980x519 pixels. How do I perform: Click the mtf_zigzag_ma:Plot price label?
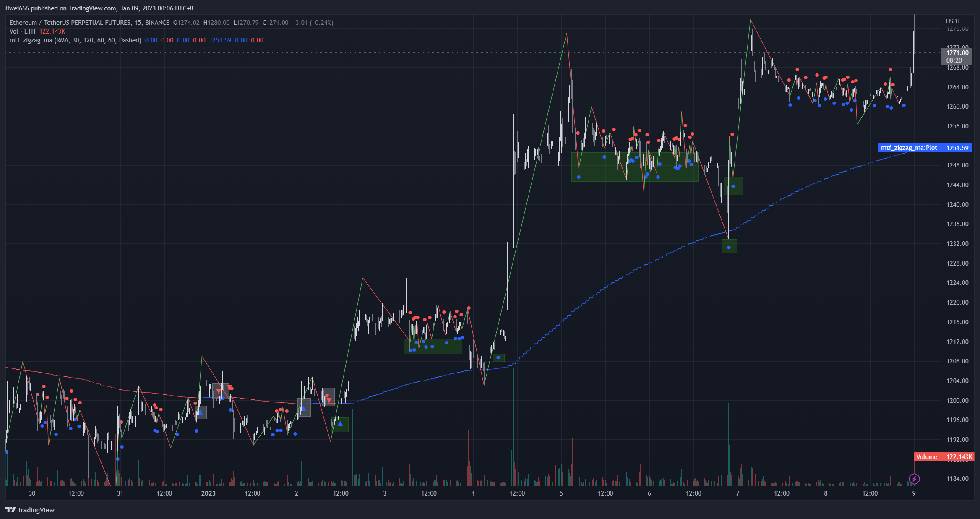tap(909, 148)
